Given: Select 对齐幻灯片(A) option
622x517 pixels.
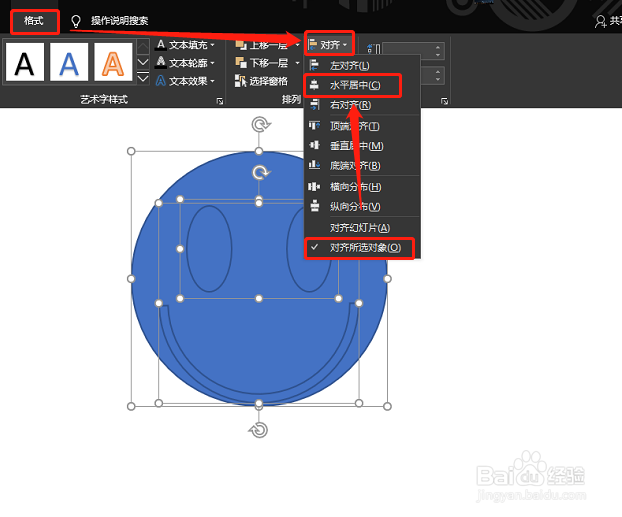Looking at the screenshot, I should [362, 228].
